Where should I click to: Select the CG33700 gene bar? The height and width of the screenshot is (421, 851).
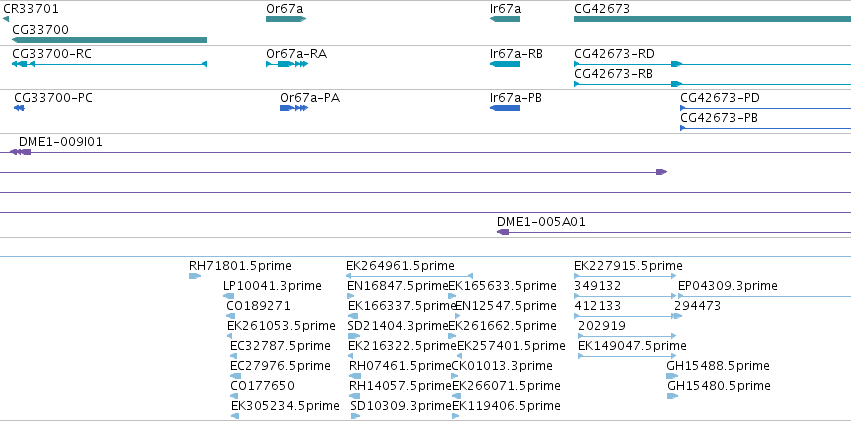[x=109, y=40]
